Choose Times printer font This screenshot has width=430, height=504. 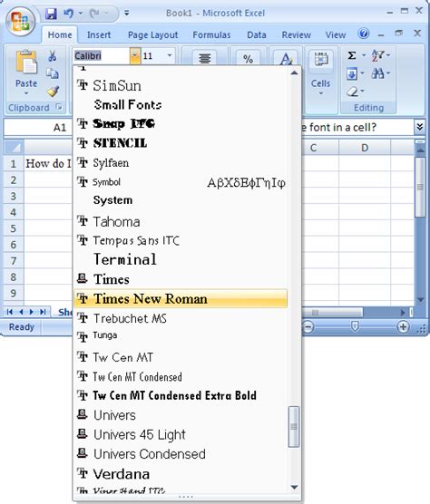pyautogui.click(x=181, y=279)
